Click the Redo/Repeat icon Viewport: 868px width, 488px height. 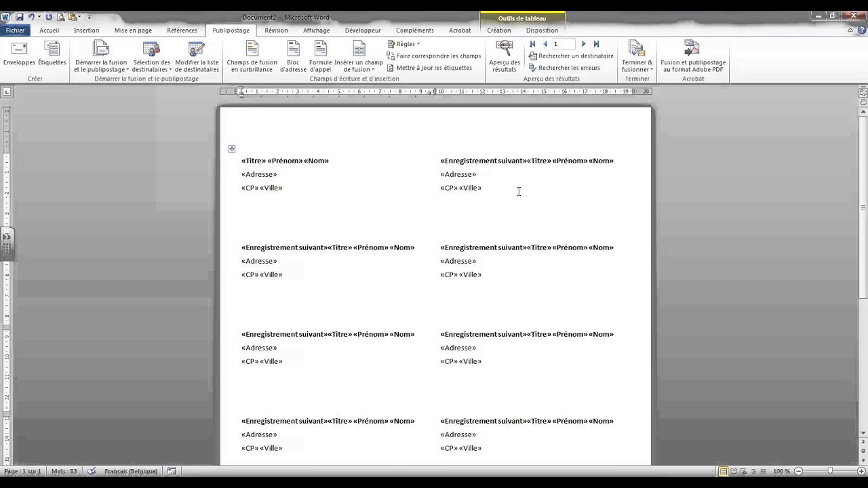pyautogui.click(x=49, y=17)
